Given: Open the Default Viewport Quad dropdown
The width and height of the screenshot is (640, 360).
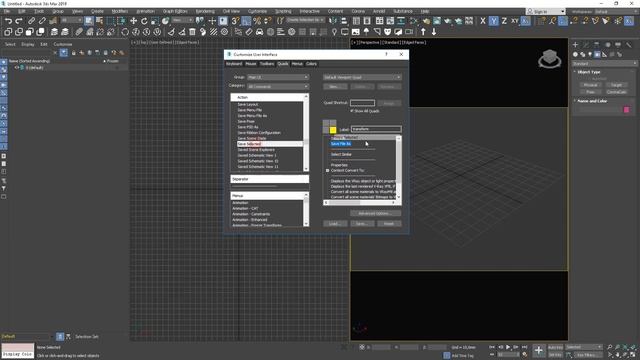Looking at the screenshot, I should pos(362,77).
